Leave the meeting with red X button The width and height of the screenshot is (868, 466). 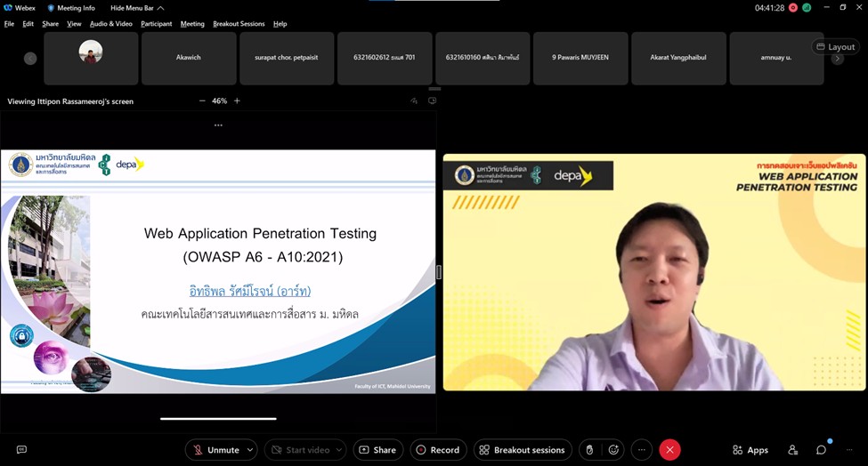point(670,450)
